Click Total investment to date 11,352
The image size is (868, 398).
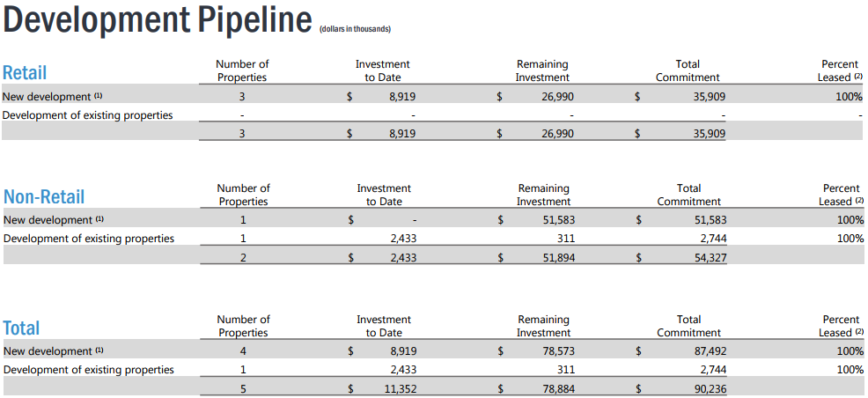(401, 388)
